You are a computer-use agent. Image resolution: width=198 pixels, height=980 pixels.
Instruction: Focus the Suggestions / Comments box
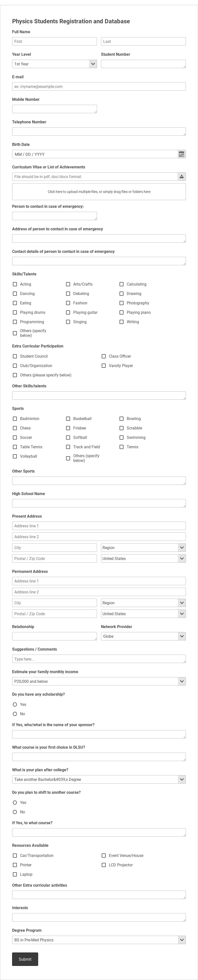[x=99, y=659]
